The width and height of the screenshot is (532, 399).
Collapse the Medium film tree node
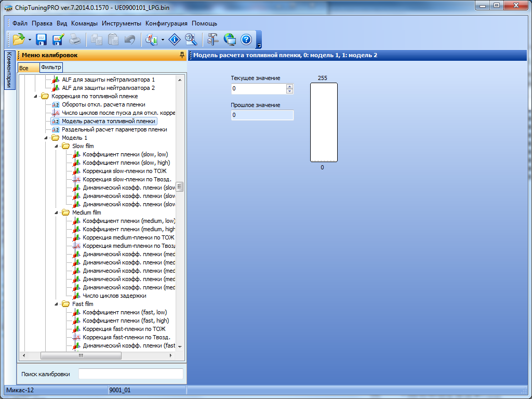(x=57, y=212)
